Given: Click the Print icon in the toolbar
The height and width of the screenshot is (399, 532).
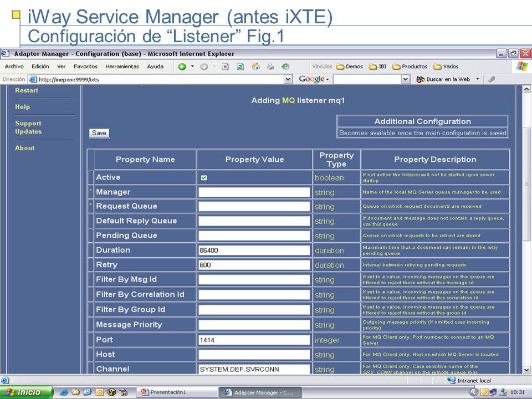Looking at the screenshot, I should (270, 66).
